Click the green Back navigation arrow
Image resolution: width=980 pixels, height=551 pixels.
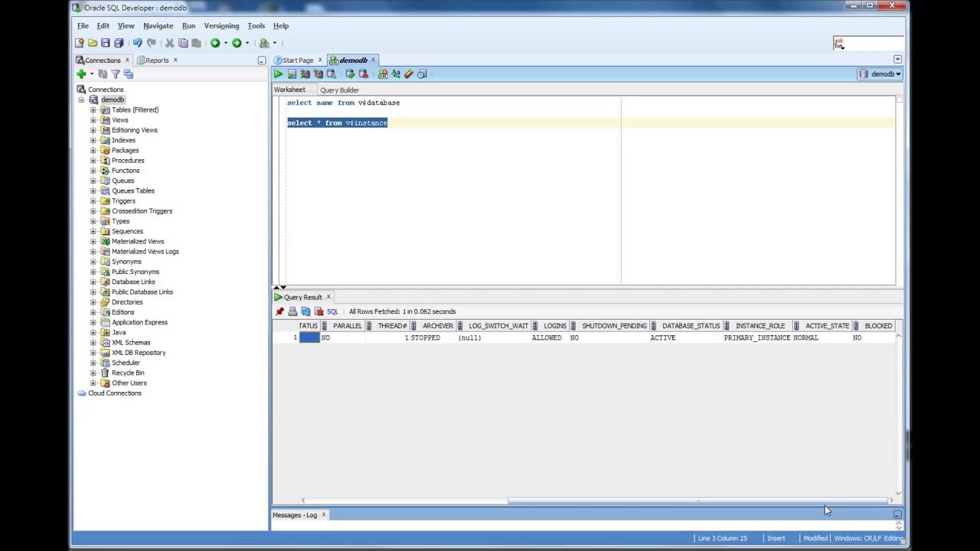click(215, 43)
